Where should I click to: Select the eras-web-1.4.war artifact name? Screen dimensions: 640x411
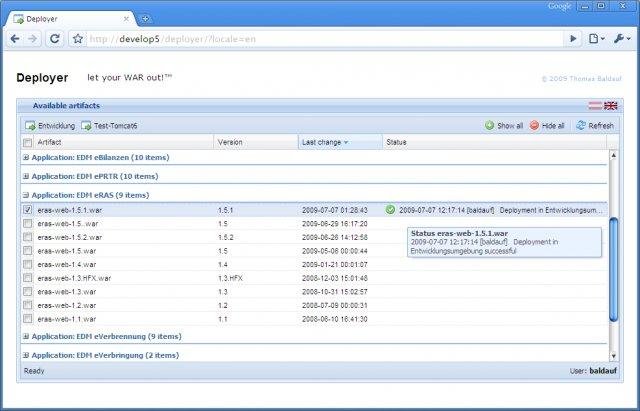(67, 264)
